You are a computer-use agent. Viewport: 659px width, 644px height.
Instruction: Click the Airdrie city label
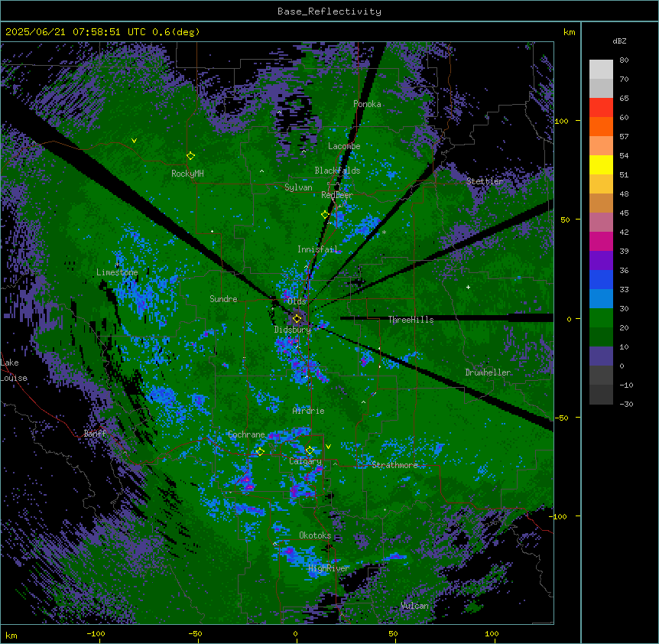pyautogui.click(x=309, y=411)
